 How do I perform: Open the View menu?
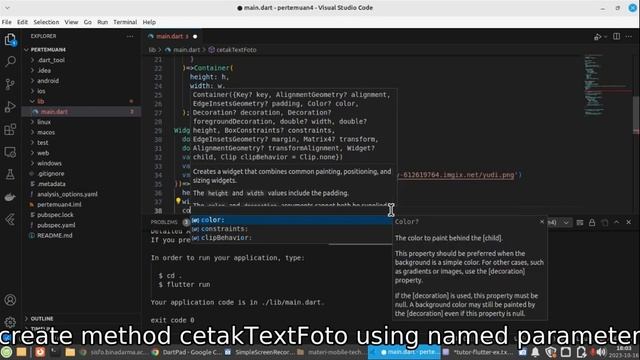pos(71,22)
